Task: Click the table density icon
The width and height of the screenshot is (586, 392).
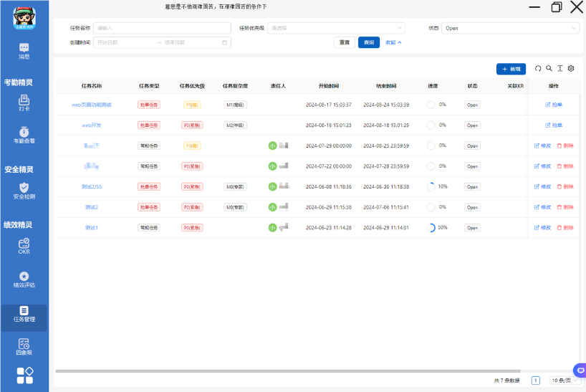Action: [x=559, y=69]
